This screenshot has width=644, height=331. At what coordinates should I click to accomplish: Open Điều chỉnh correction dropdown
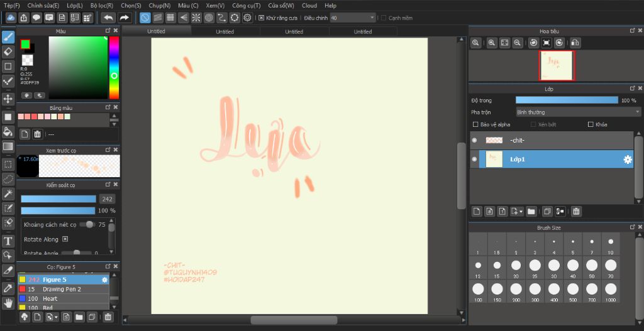(x=353, y=18)
